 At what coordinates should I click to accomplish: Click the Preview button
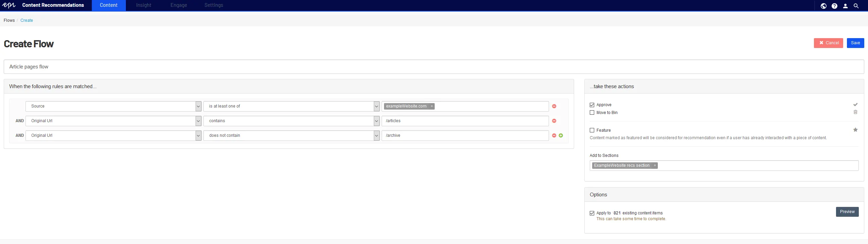click(x=847, y=212)
